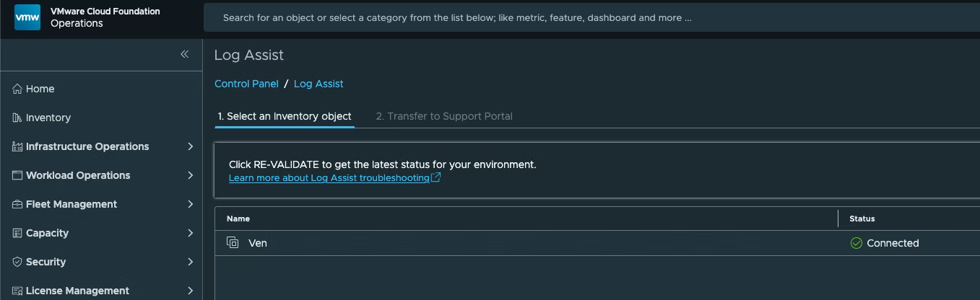Click the green Connected status icon
Viewport: 980px width, 300px height.
(x=857, y=243)
